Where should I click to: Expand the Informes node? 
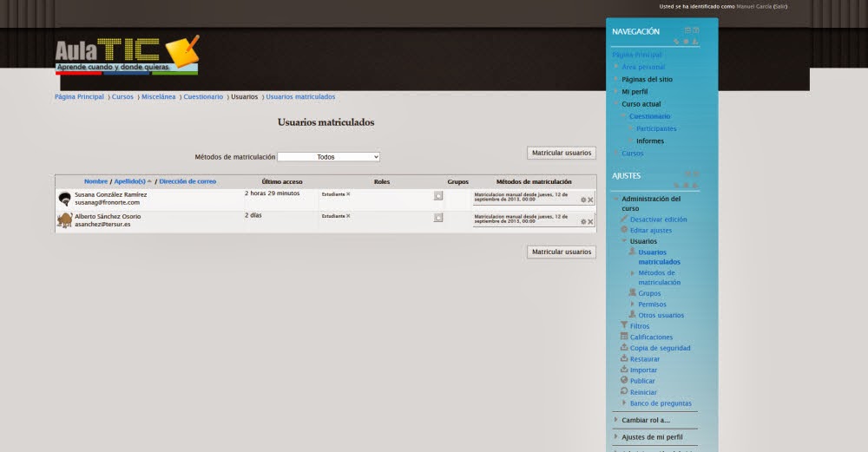tap(630, 141)
